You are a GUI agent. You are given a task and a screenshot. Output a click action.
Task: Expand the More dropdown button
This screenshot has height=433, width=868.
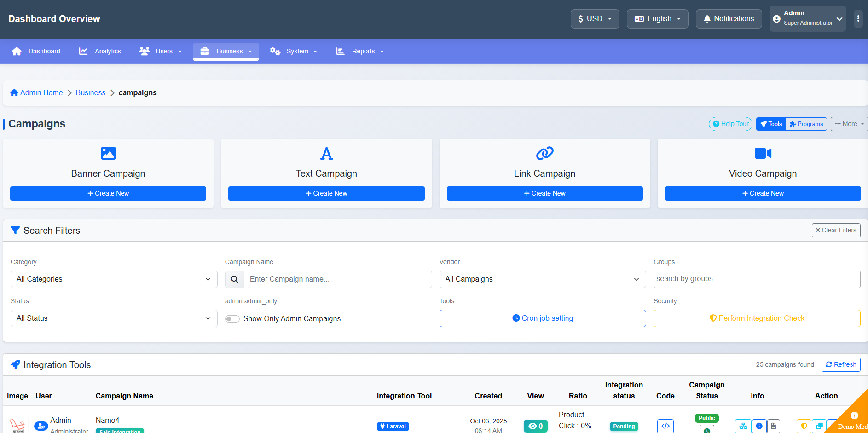click(x=849, y=124)
